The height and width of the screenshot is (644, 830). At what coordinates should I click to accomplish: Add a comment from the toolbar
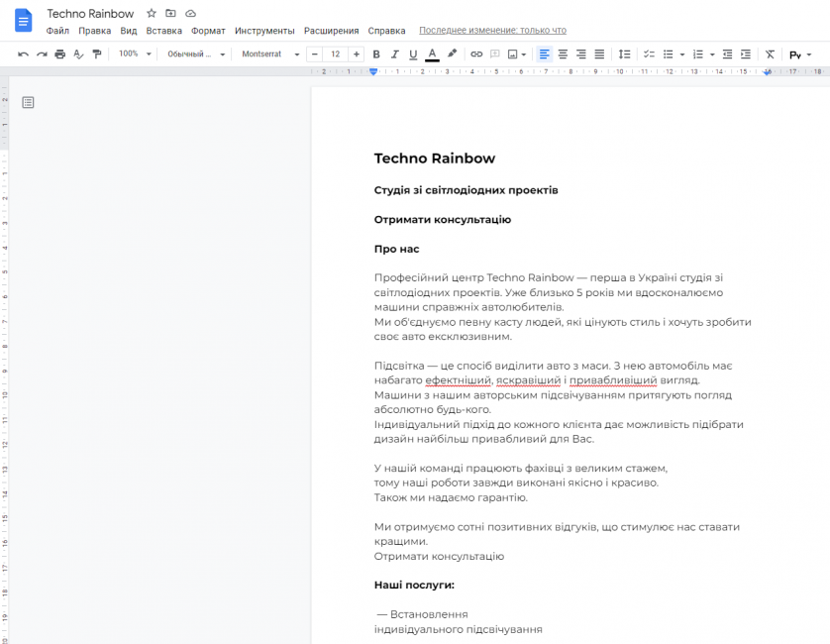tap(495, 54)
